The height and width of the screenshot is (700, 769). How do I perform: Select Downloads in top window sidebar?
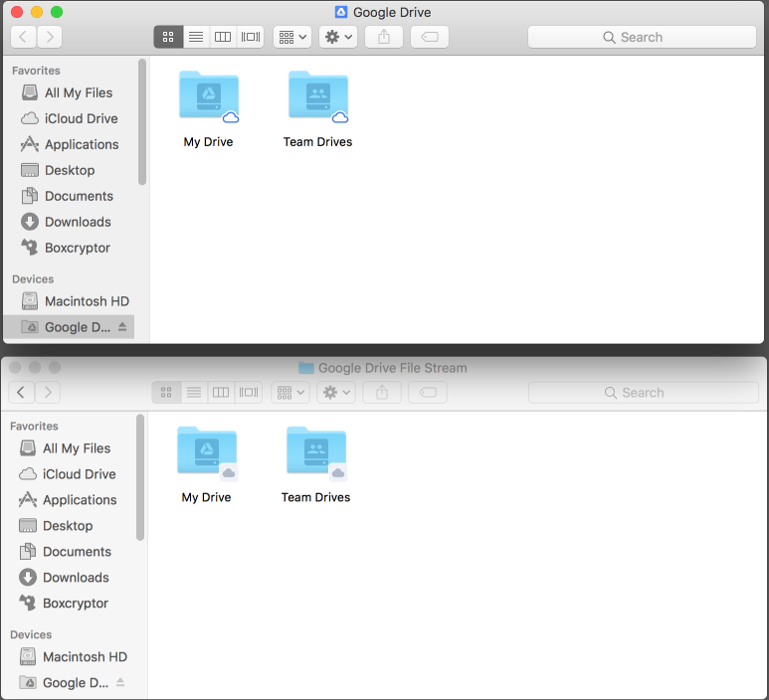[x=69, y=222]
